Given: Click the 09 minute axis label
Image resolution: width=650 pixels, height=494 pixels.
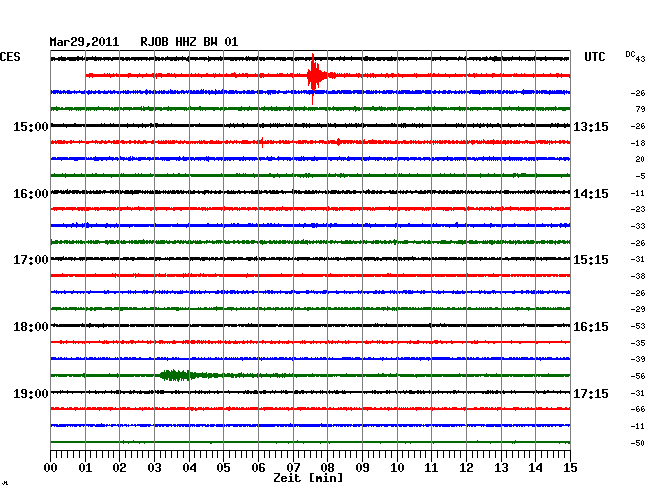Looking at the screenshot, I should (362, 468).
